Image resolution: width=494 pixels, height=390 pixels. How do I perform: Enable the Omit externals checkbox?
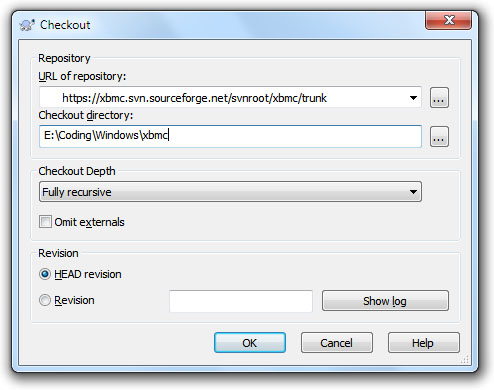[45, 222]
